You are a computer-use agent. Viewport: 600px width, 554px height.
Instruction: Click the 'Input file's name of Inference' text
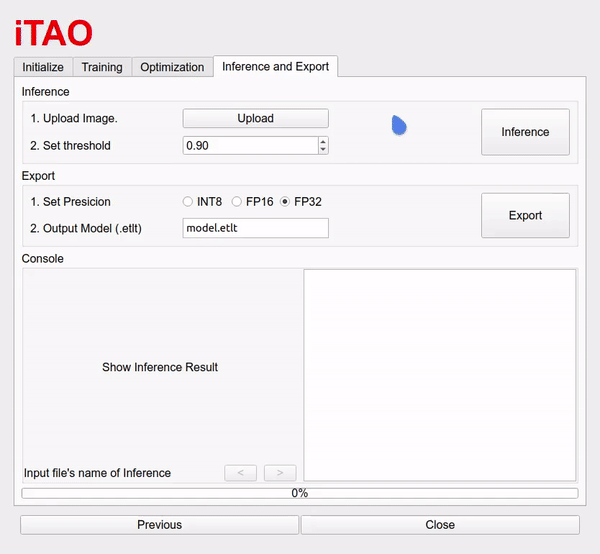97,473
